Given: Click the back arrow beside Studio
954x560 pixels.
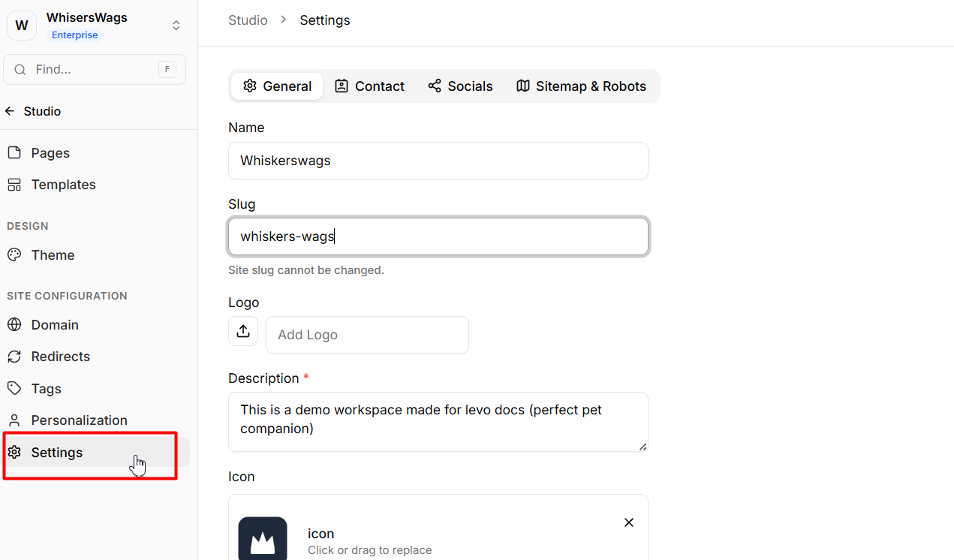Looking at the screenshot, I should [10, 111].
